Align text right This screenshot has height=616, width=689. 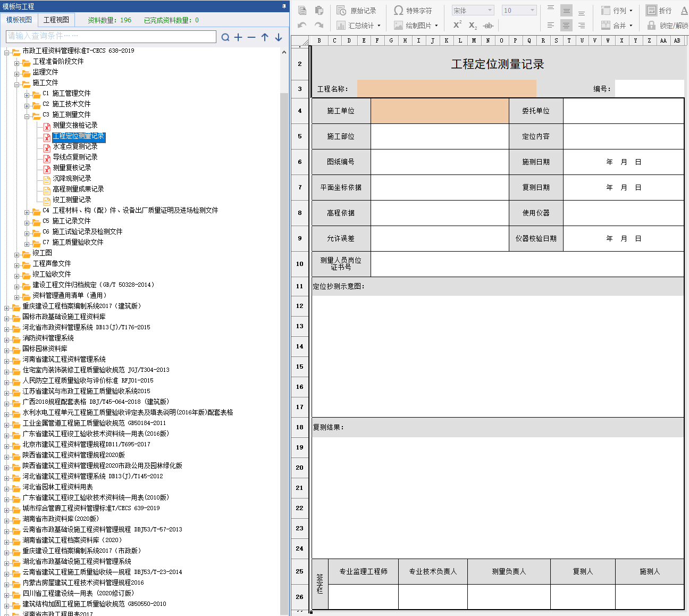coord(582,25)
